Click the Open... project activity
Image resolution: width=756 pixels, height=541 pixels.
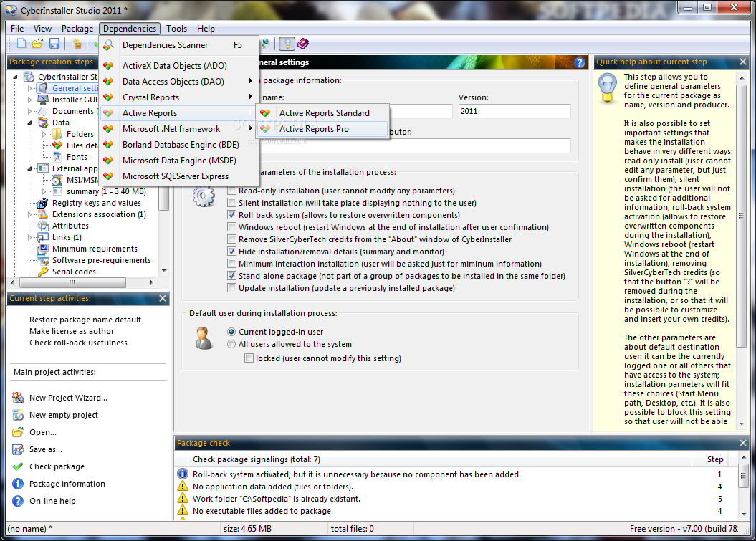click(x=43, y=432)
